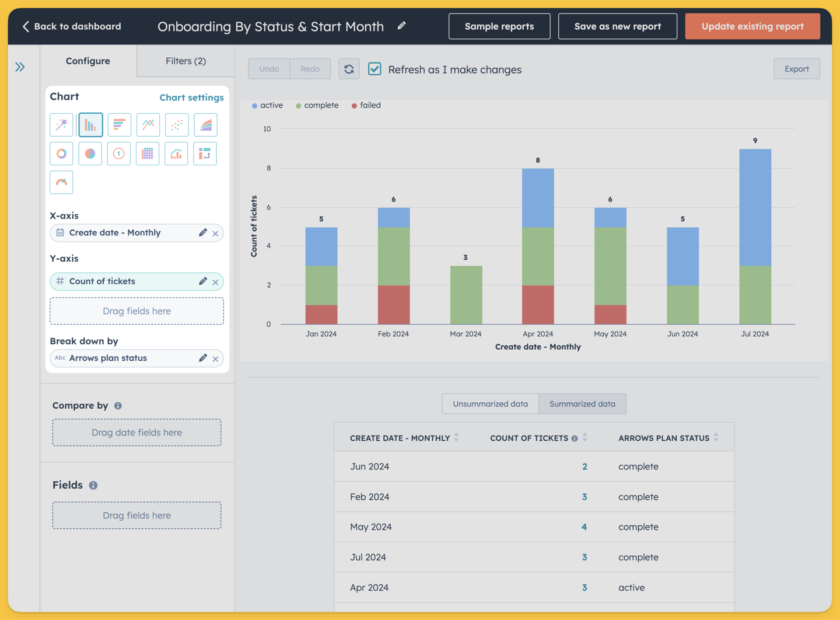Click the refresh report icon
840x620 pixels.
click(x=349, y=69)
